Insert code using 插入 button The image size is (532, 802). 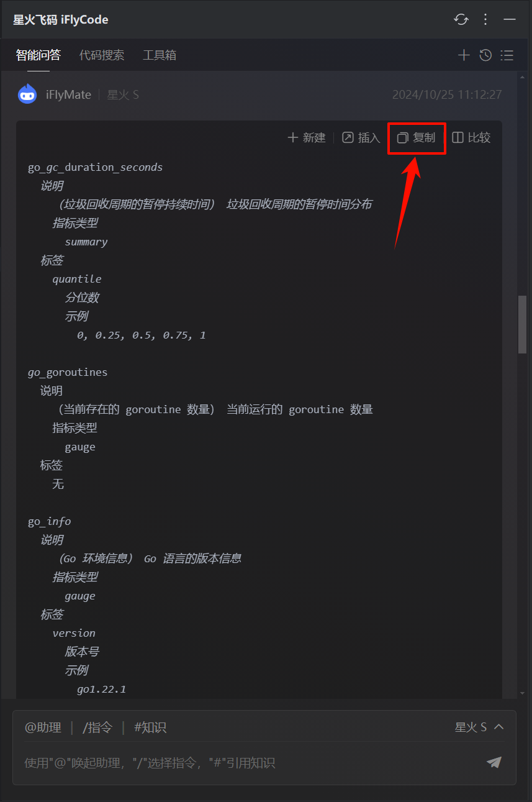[361, 138]
